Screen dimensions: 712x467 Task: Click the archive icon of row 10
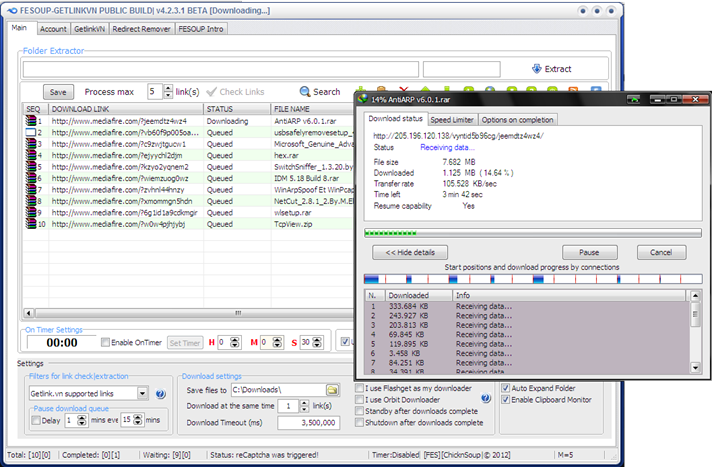pos(31,224)
